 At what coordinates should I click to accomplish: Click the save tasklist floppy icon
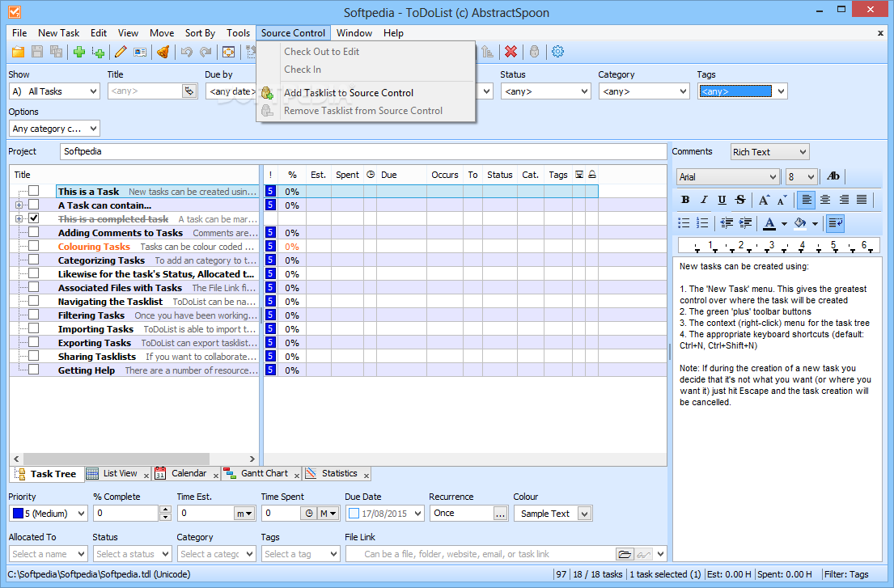pos(37,52)
